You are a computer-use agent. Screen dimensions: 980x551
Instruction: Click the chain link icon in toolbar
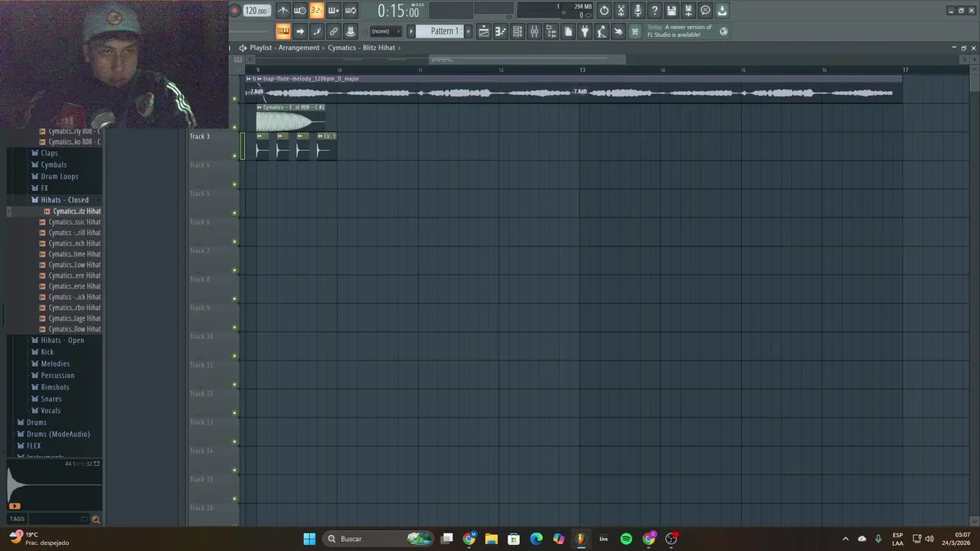[334, 31]
